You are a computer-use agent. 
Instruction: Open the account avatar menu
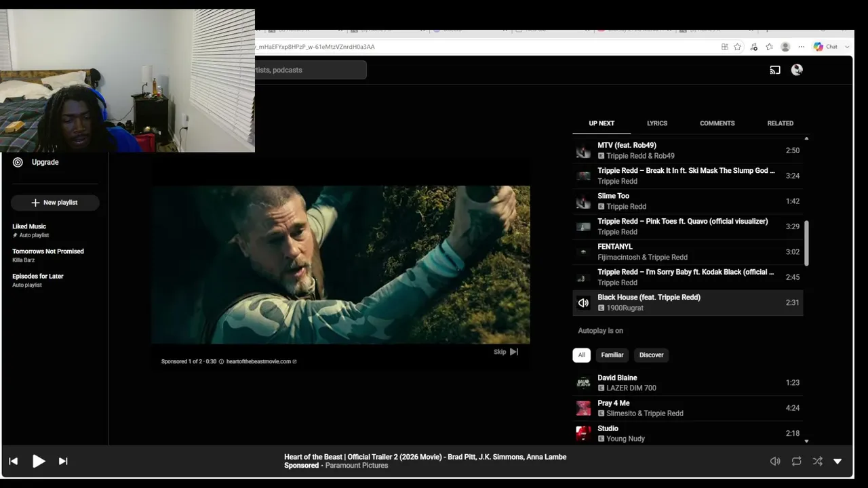click(797, 70)
